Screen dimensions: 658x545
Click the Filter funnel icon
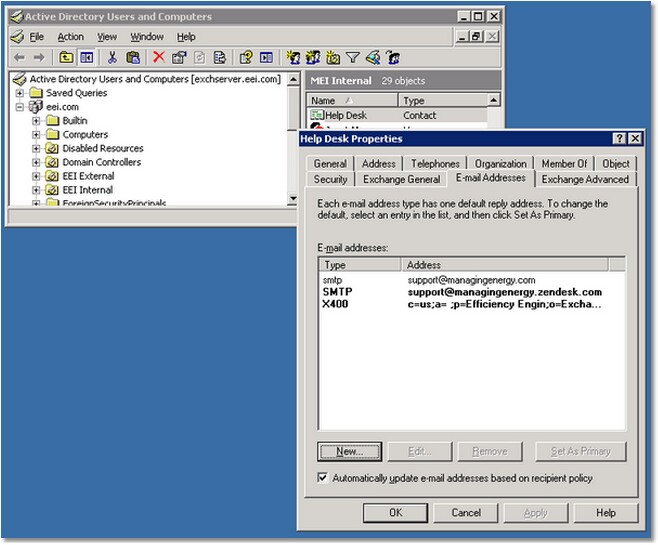(x=352, y=57)
